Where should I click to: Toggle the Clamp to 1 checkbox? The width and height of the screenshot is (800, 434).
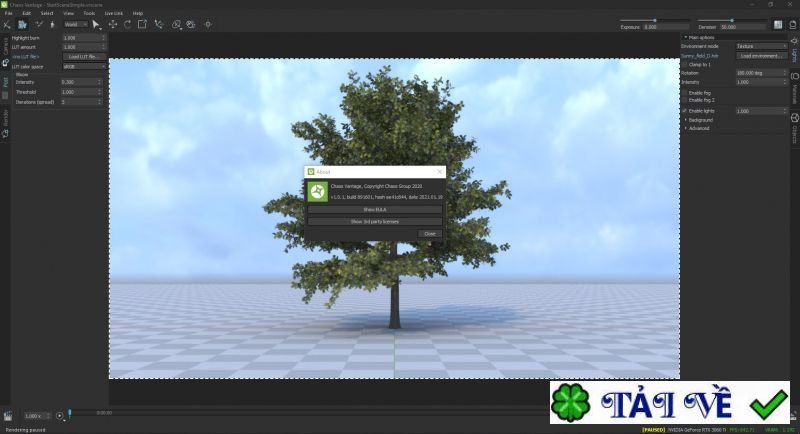[x=685, y=65]
